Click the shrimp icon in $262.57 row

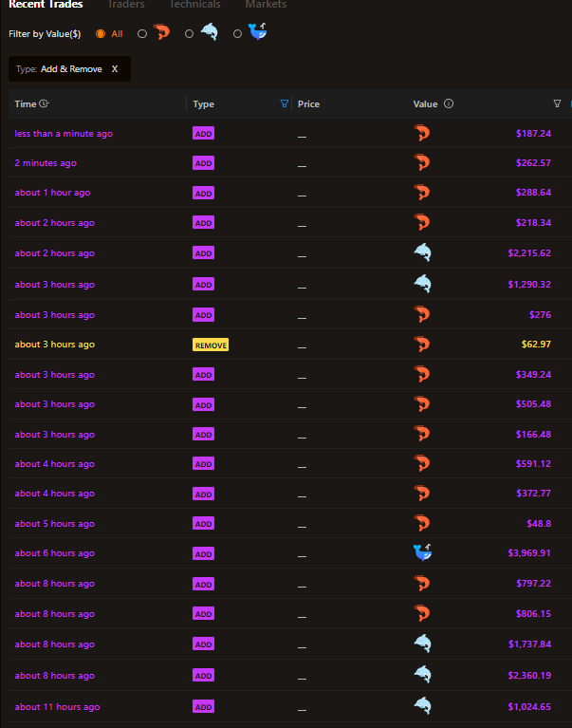point(422,162)
